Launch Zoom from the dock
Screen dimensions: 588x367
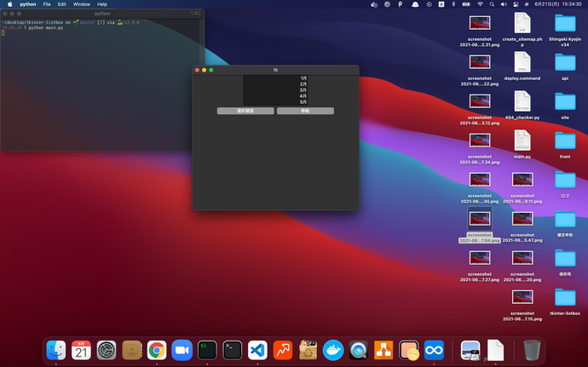(182, 350)
